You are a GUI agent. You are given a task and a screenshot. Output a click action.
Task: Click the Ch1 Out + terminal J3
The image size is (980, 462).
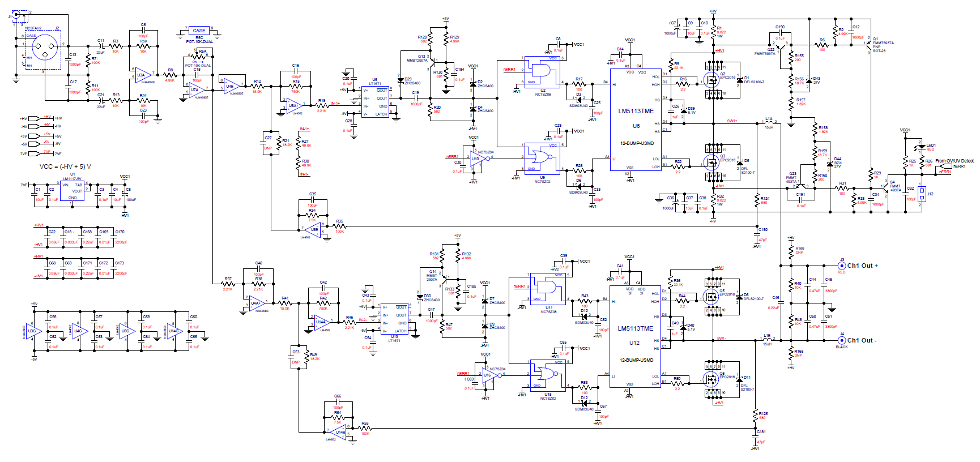point(842,266)
